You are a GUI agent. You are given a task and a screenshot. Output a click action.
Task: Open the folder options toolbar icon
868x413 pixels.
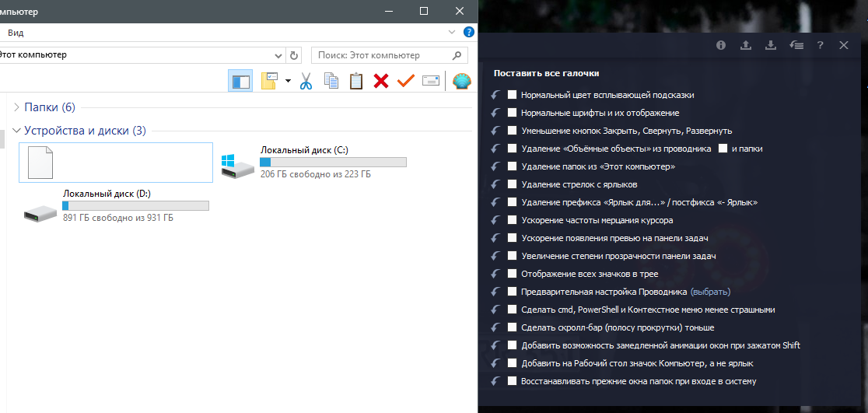coord(269,81)
